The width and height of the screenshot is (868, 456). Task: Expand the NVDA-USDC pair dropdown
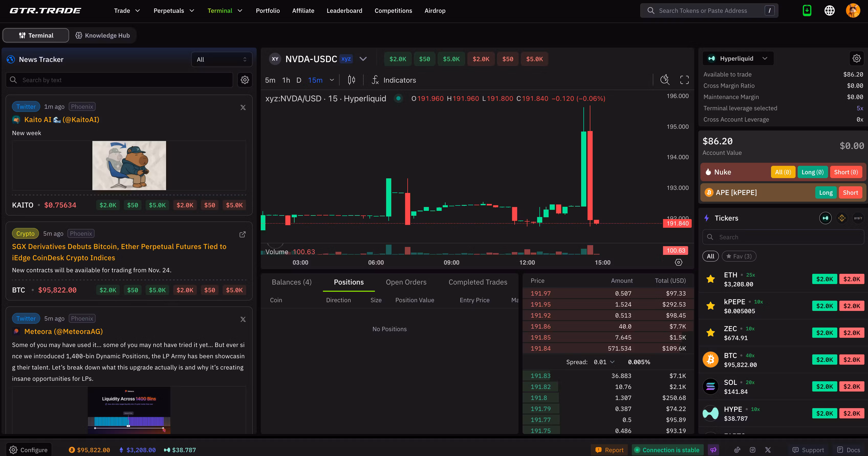(363, 59)
